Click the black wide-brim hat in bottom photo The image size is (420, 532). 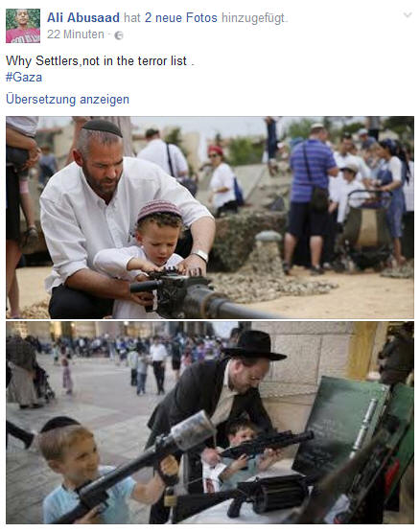[x=255, y=345]
